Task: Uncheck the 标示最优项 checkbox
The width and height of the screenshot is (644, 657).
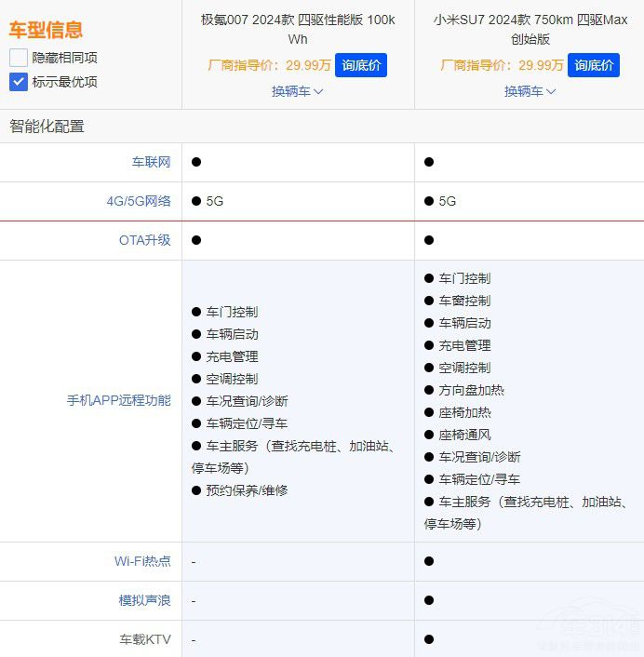Action: point(19,82)
